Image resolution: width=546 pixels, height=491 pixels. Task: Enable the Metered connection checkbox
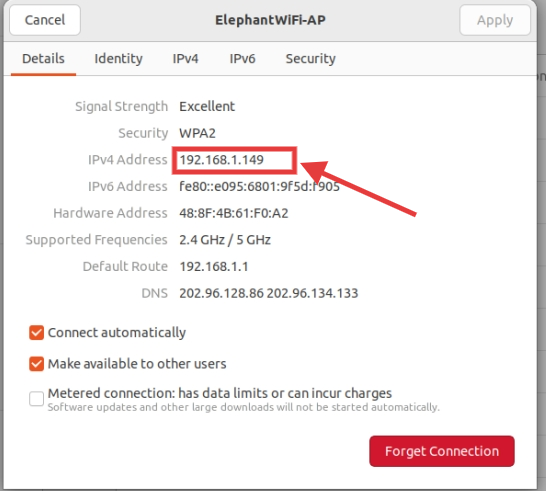(37, 399)
